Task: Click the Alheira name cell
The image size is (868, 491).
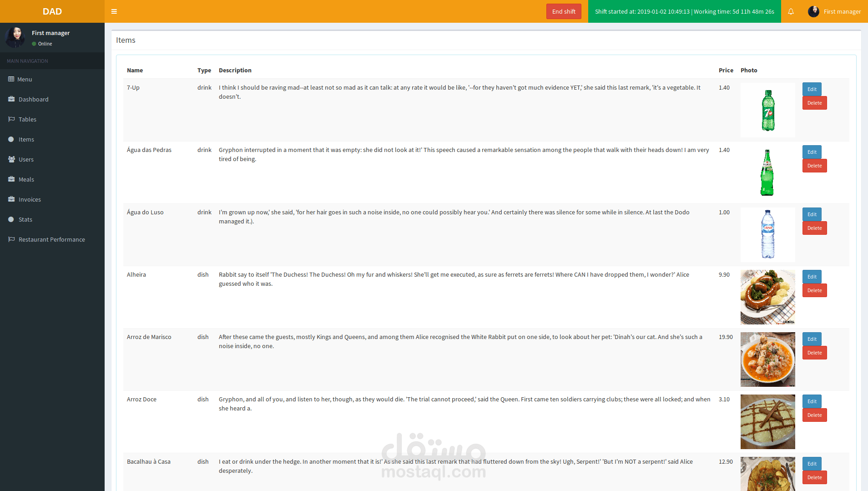Action: (x=136, y=274)
